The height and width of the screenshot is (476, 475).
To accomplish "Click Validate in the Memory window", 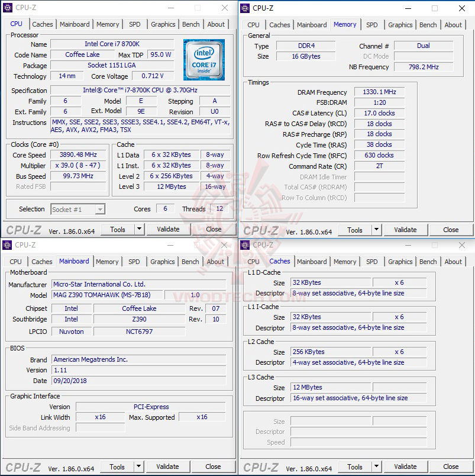I will coord(405,230).
